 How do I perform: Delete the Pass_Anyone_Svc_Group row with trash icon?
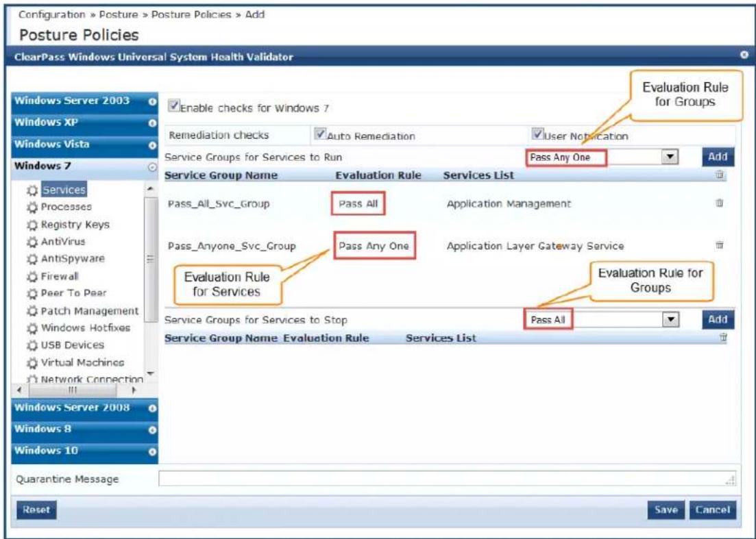(x=720, y=245)
